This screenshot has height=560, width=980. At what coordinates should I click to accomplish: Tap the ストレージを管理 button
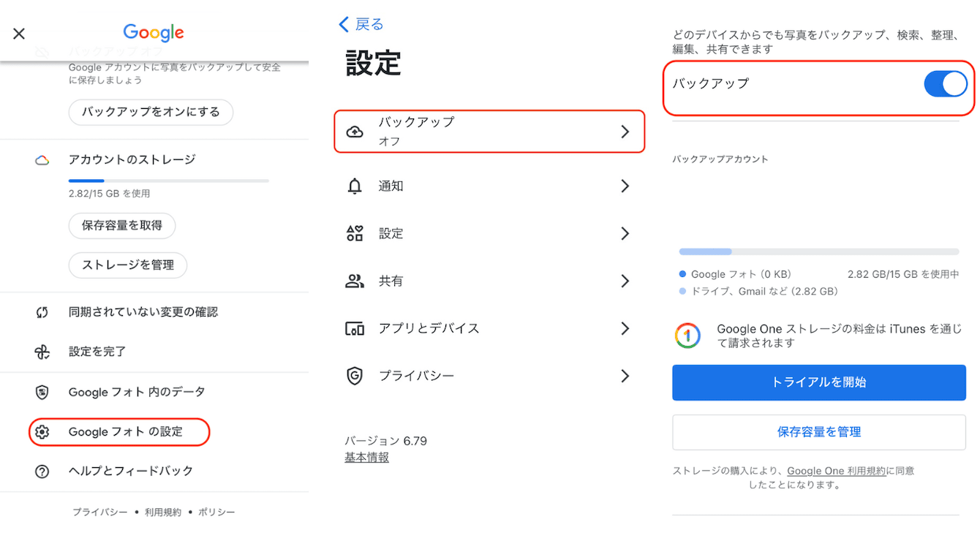(128, 265)
